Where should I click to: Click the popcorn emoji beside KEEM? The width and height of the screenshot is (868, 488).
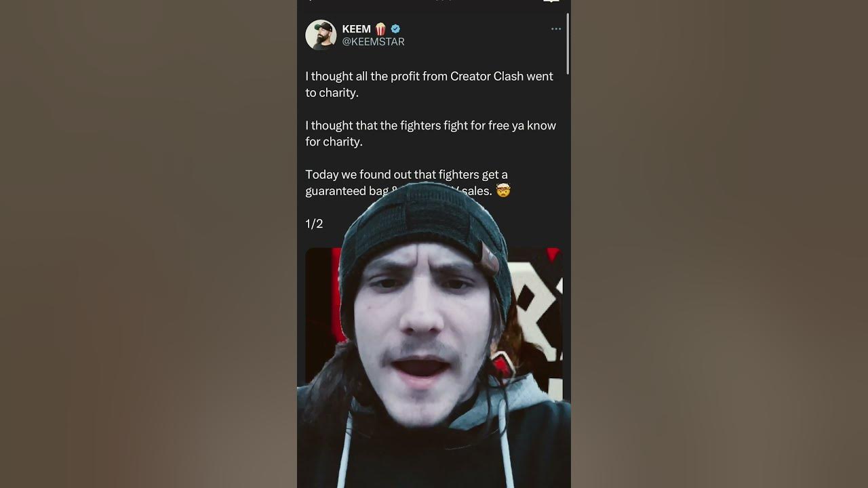[380, 29]
